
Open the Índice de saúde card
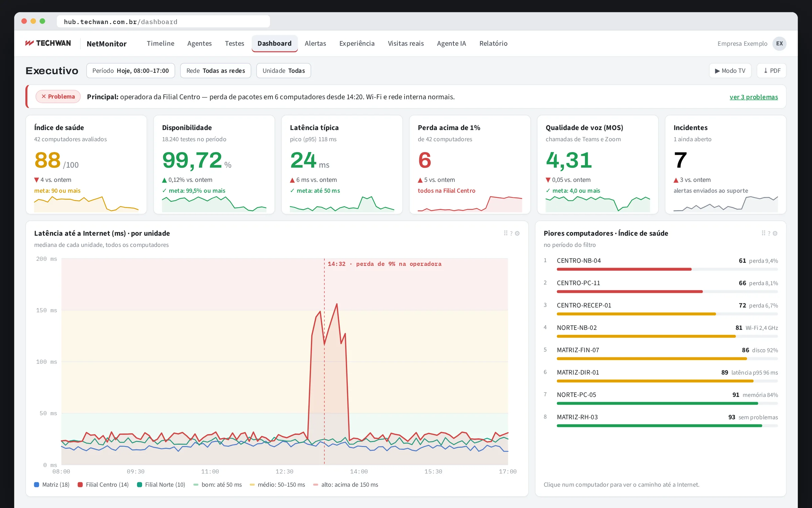point(86,165)
